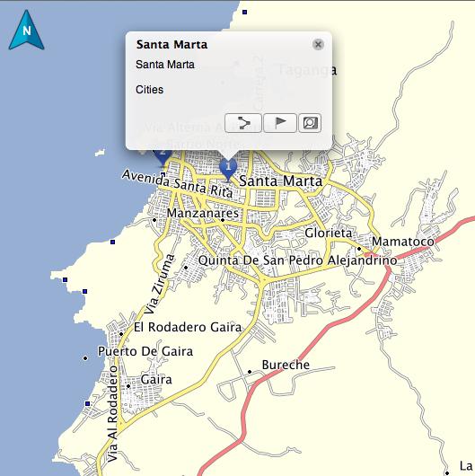Image resolution: width=475 pixels, height=476 pixels.
Task: Click the Santa Marta bold popup title
Action: coord(172,45)
